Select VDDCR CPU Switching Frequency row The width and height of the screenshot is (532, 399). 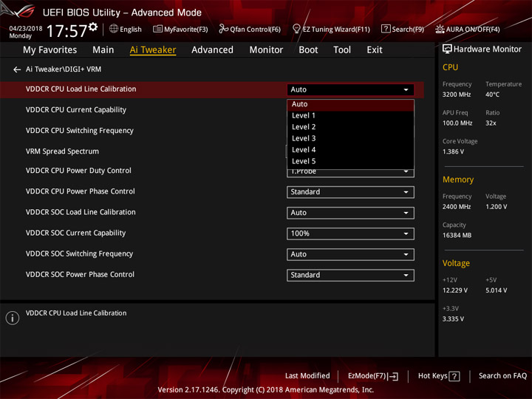(80, 131)
